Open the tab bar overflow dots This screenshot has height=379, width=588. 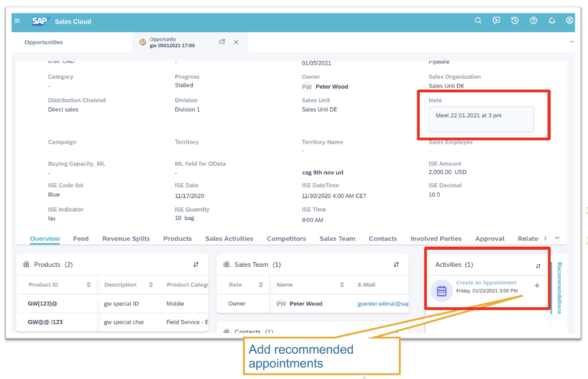572,42
